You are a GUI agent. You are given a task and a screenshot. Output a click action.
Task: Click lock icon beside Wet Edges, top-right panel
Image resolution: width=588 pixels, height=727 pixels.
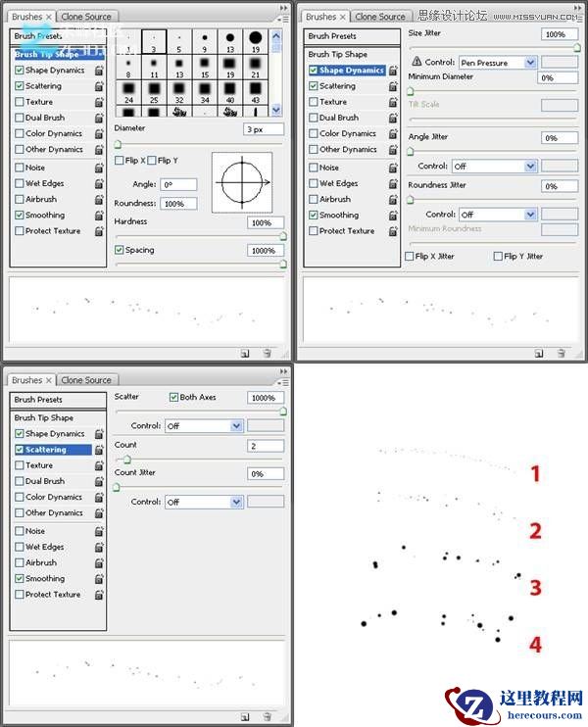[x=393, y=183]
